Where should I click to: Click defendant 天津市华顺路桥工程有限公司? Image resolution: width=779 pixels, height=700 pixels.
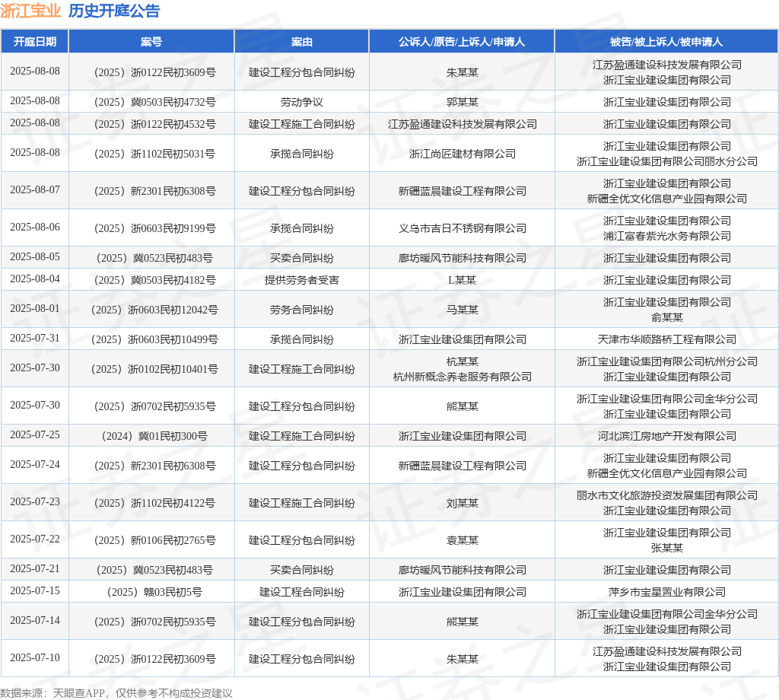click(x=666, y=339)
